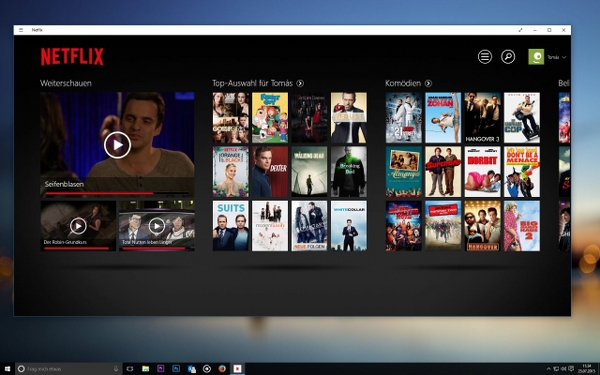Open the Dexter poster

270,172
